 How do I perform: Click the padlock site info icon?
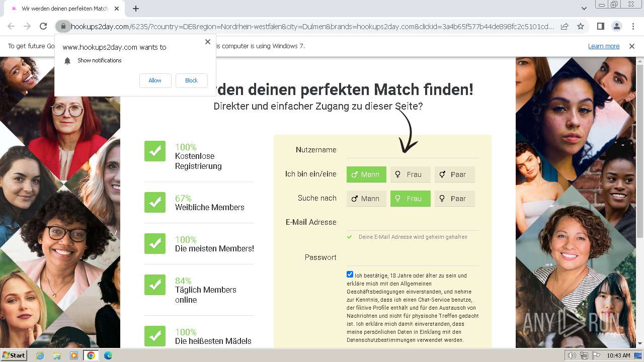click(63, 26)
